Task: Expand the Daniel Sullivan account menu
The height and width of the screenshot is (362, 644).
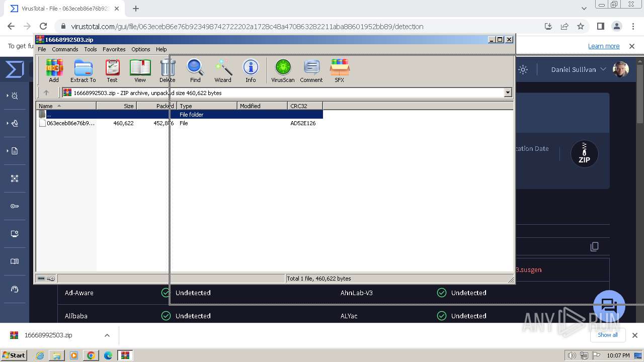Action: pos(579,70)
